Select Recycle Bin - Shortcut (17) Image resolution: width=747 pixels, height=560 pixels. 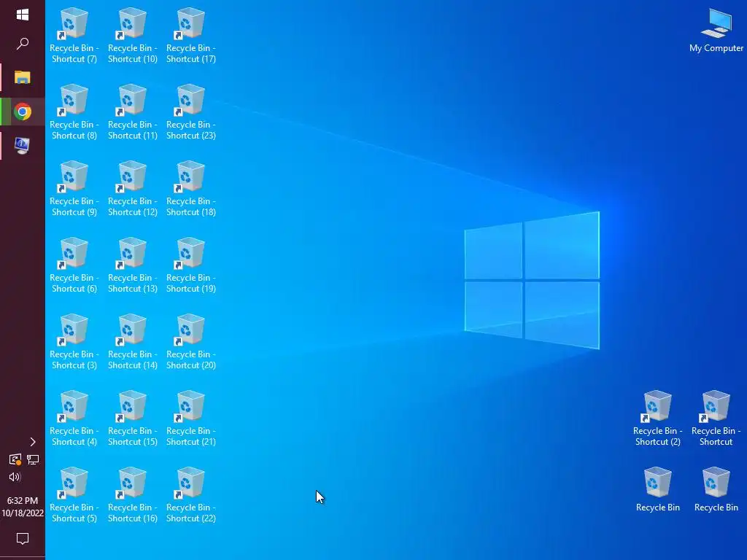click(191, 36)
